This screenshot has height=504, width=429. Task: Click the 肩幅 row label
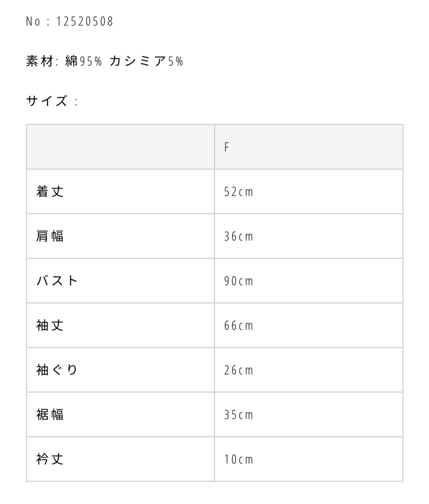pyautogui.click(x=50, y=236)
